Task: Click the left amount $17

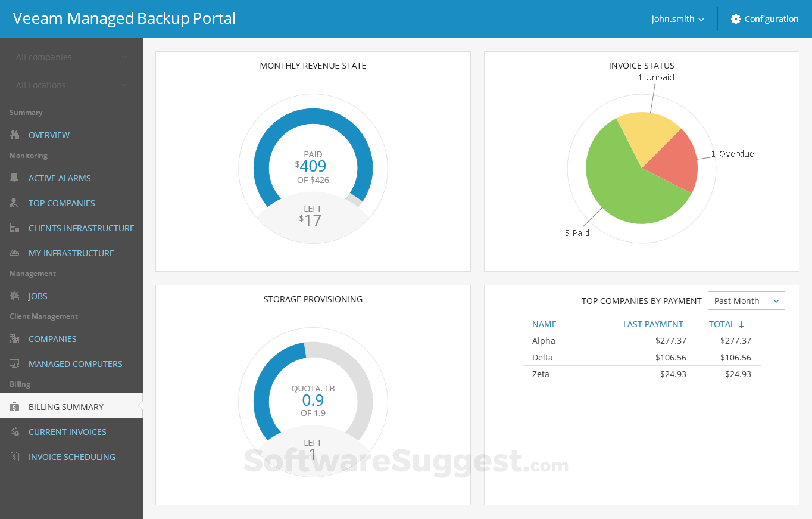Action: pyautogui.click(x=310, y=220)
